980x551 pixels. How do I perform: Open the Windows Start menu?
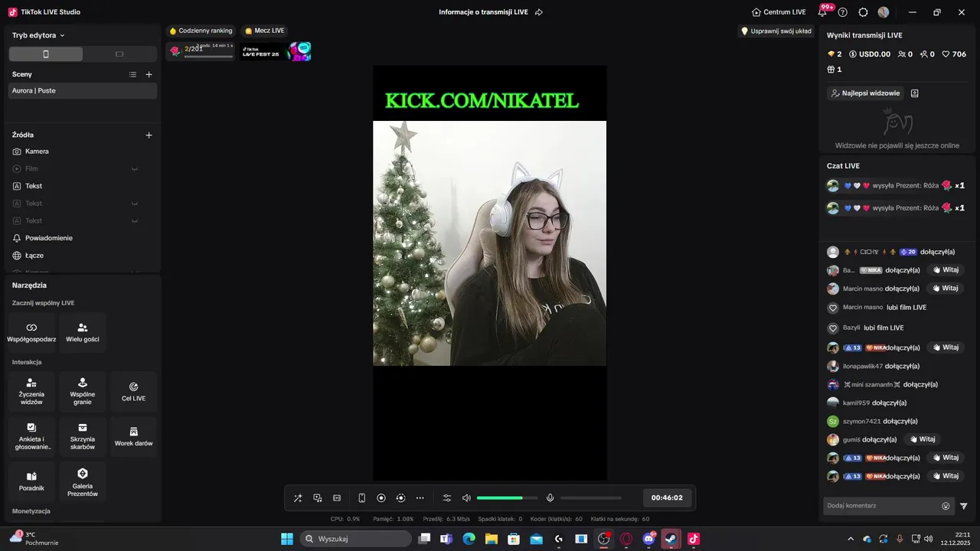(x=287, y=539)
